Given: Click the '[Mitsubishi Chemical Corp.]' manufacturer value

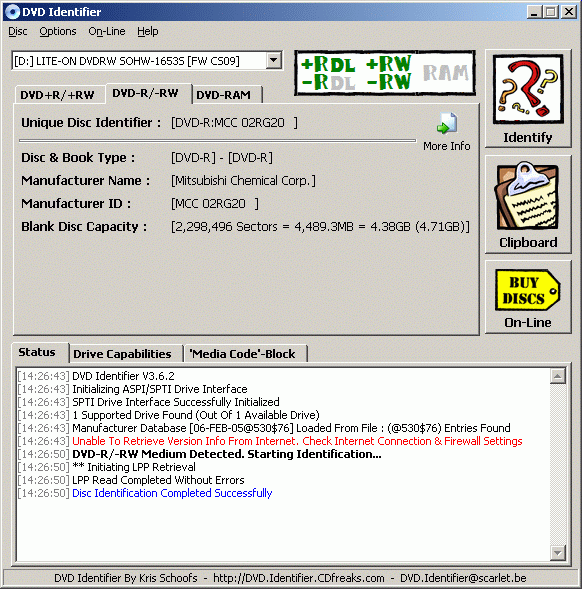Looking at the screenshot, I should 243,181.
